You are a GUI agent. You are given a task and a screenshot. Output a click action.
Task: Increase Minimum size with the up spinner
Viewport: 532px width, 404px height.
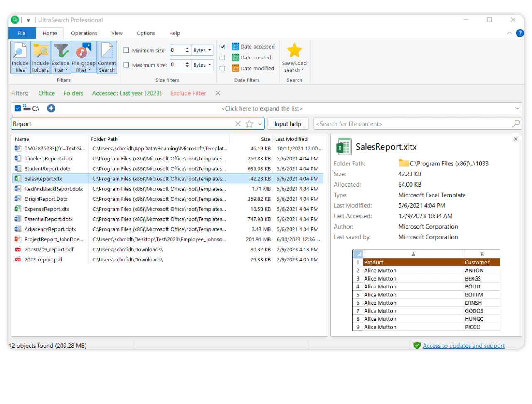187,48
